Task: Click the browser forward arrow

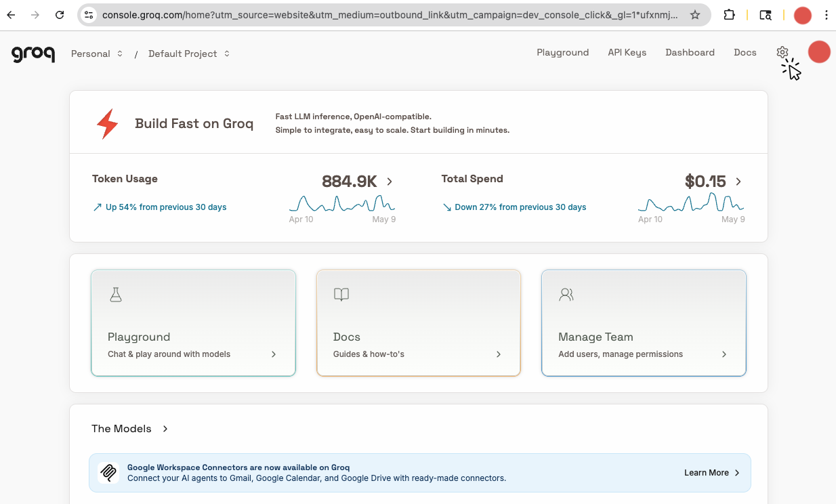Action: [35, 15]
